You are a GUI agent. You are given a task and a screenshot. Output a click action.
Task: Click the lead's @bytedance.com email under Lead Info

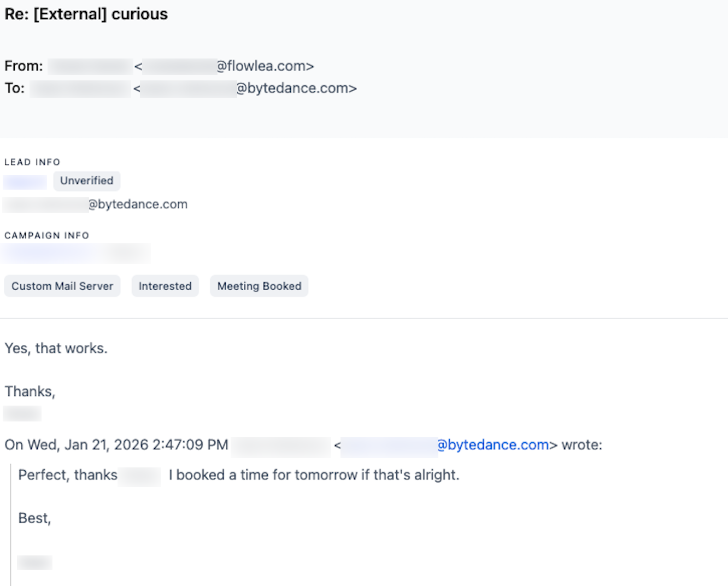tap(95, 204)
